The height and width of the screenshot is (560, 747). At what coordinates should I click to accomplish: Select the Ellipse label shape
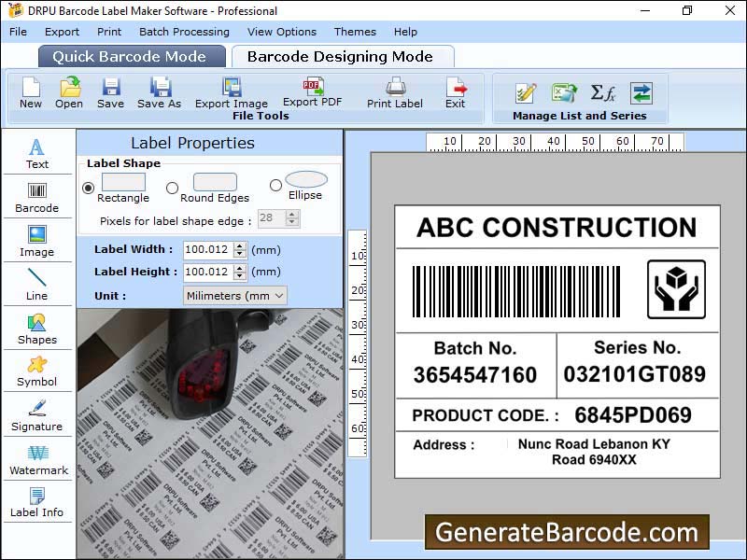pos(276,183)
